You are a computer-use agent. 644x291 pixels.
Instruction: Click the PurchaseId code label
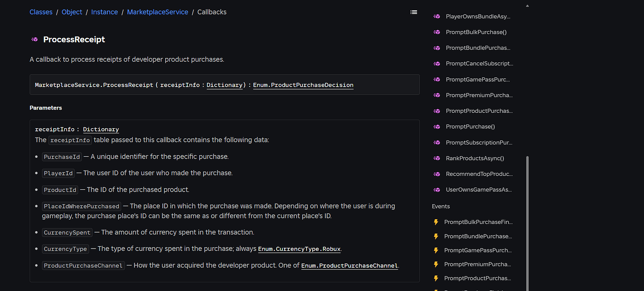62,157
